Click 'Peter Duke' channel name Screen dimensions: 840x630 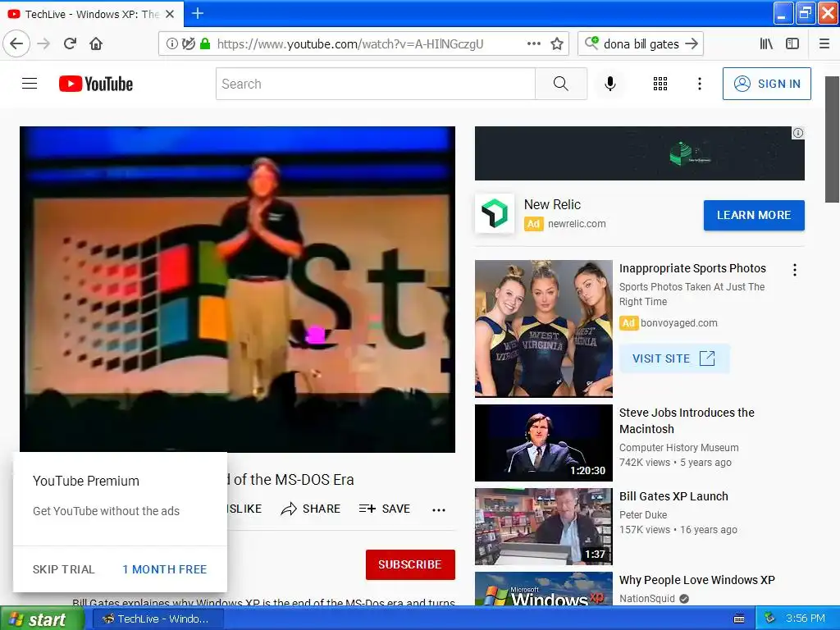click(x=643, y=515)
